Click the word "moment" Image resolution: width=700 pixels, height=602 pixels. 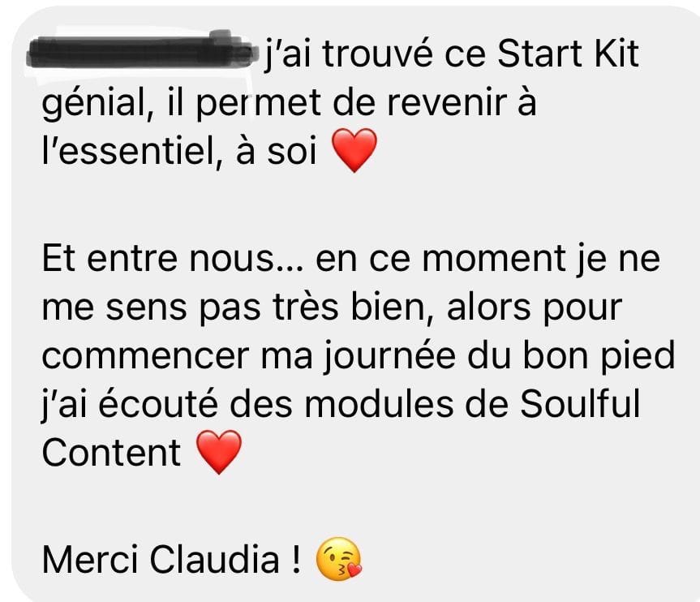coord(494,260)
